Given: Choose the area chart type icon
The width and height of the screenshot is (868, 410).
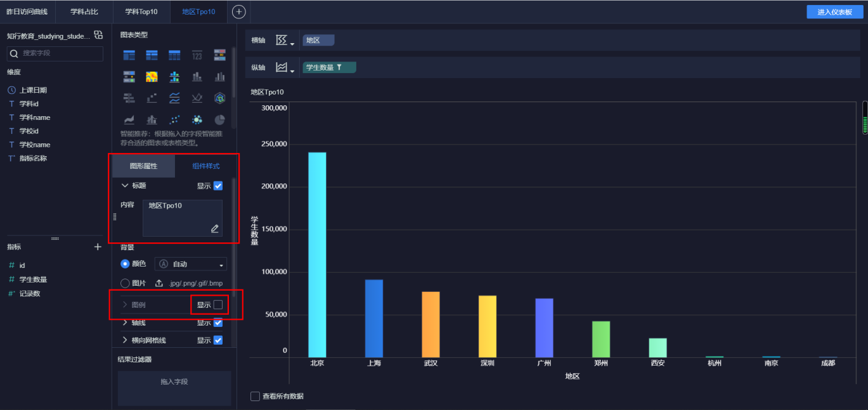Looking at the screenshot, I should (x=129, y=119).
